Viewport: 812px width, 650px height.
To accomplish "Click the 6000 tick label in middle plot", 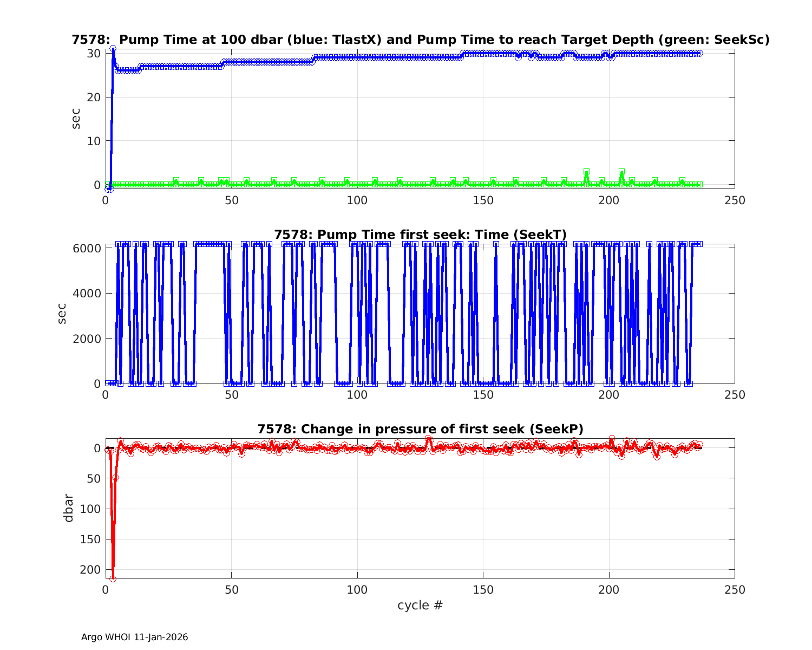I will [88, 248].
